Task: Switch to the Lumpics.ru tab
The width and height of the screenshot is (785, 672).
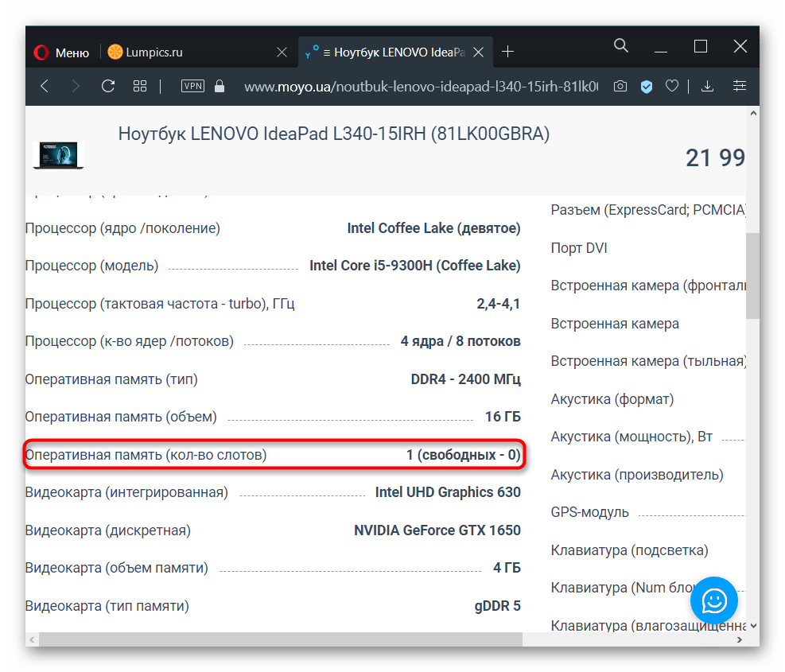Action: point(156,52)
